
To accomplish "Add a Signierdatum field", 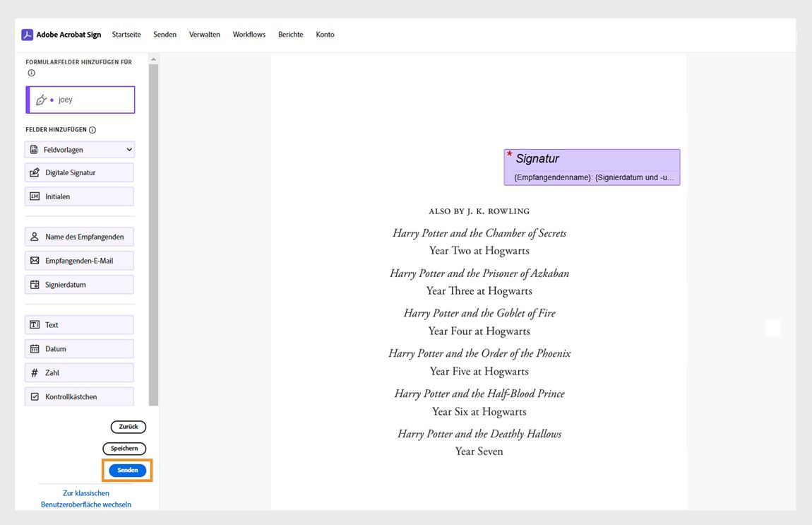I will pyautogui.click(x=79, y=285).
